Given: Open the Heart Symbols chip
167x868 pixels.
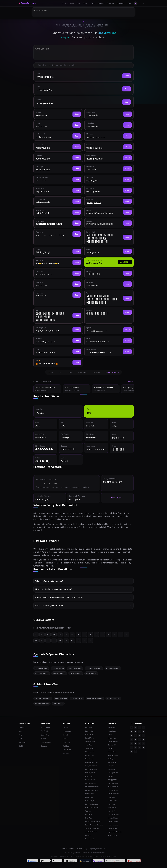Looking at the screenshot, I should click(x=41, y=668).
